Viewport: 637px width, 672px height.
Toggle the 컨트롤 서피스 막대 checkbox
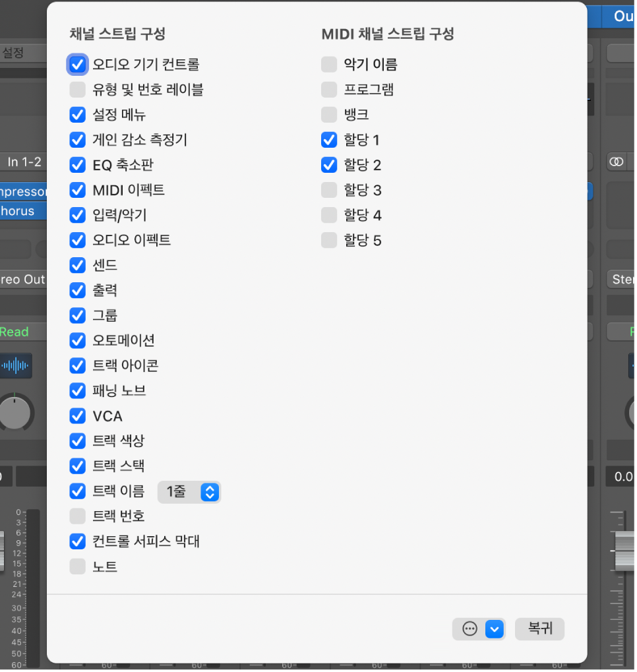(78, 541)
